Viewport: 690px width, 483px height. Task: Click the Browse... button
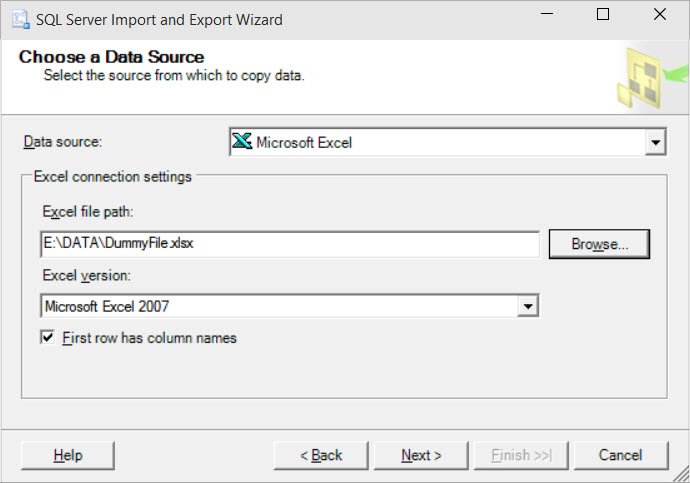click(599, 244)
